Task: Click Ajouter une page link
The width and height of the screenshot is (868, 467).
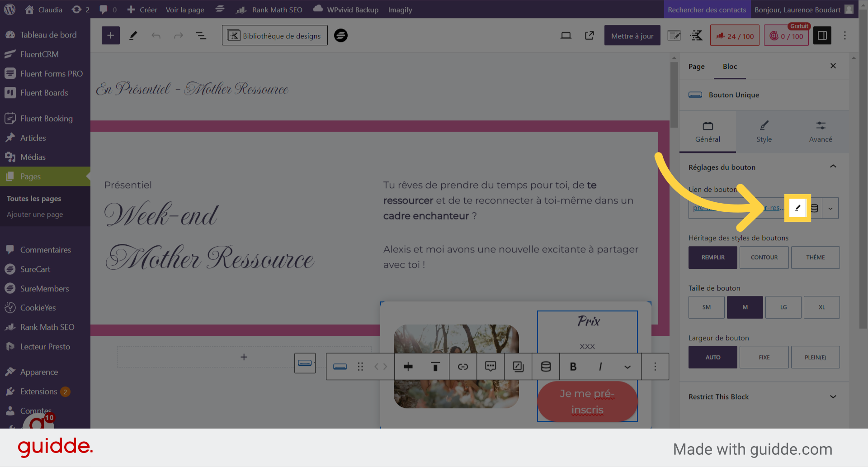Action: click(35, 214)
